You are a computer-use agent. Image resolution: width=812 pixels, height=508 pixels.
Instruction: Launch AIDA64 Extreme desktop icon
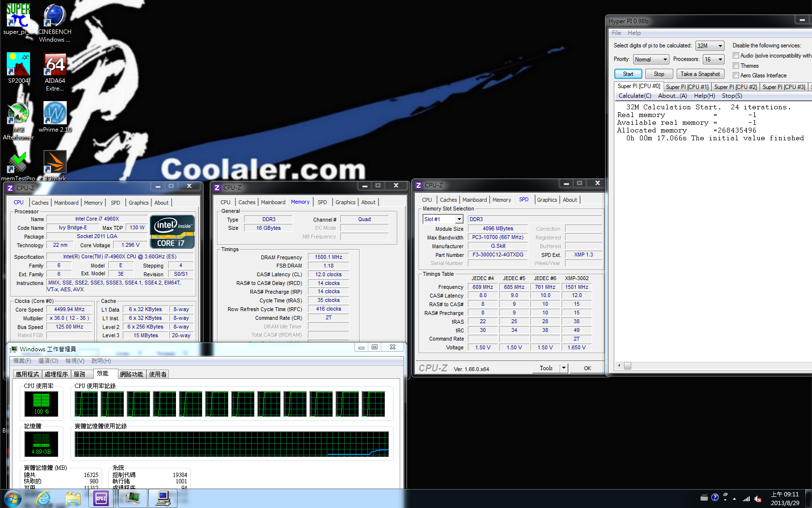tap(55, 72)
